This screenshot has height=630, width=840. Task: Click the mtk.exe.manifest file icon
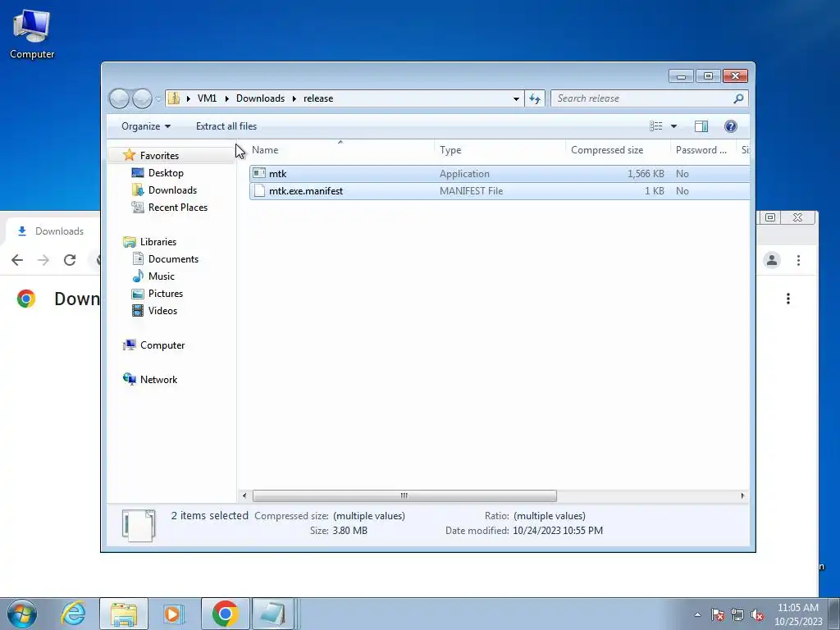(259, 190)
